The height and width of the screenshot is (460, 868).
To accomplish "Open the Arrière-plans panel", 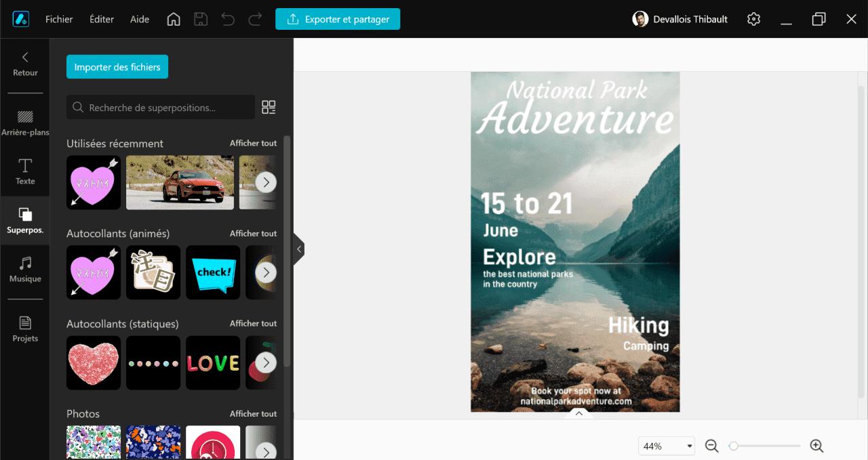I will point(25,122).
